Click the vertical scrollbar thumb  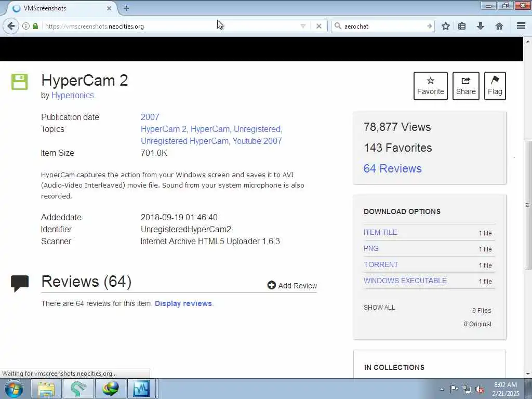coord(527,205)
